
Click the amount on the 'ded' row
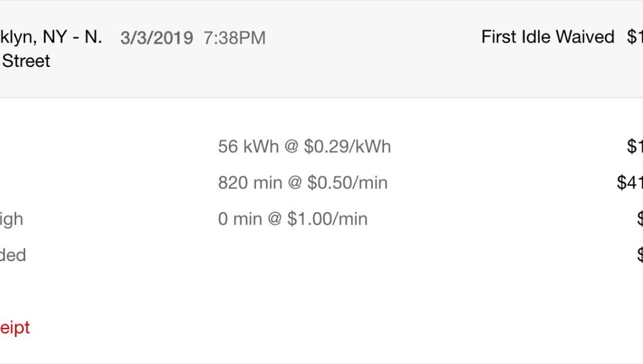pos(640,255)
